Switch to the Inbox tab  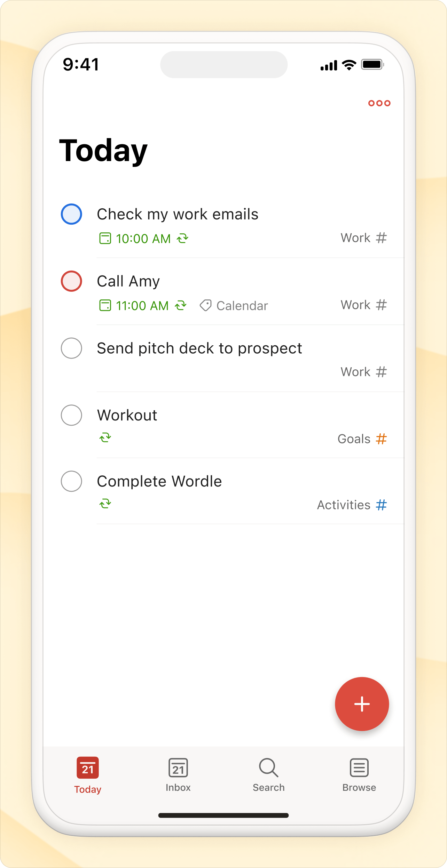(178, 775)
